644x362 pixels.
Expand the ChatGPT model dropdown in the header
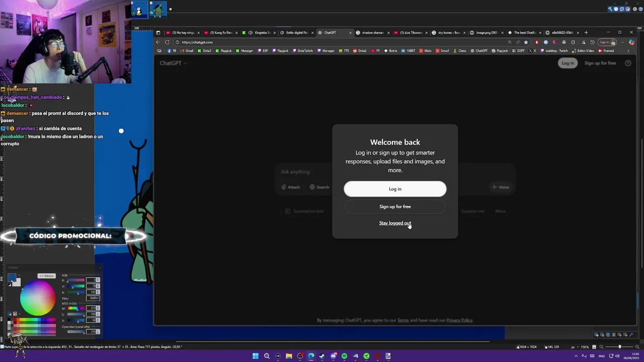click(x=173, y=63)
